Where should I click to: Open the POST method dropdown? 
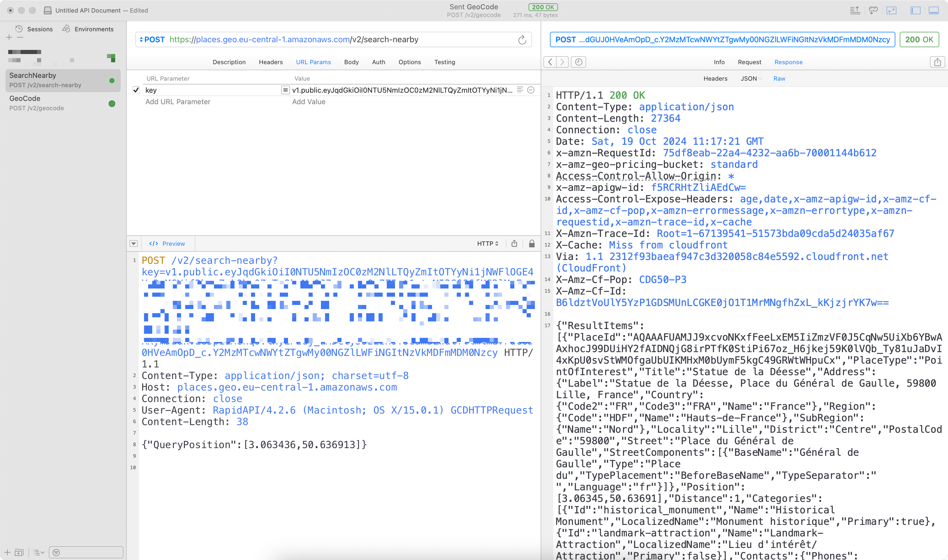tap(152, 39)
